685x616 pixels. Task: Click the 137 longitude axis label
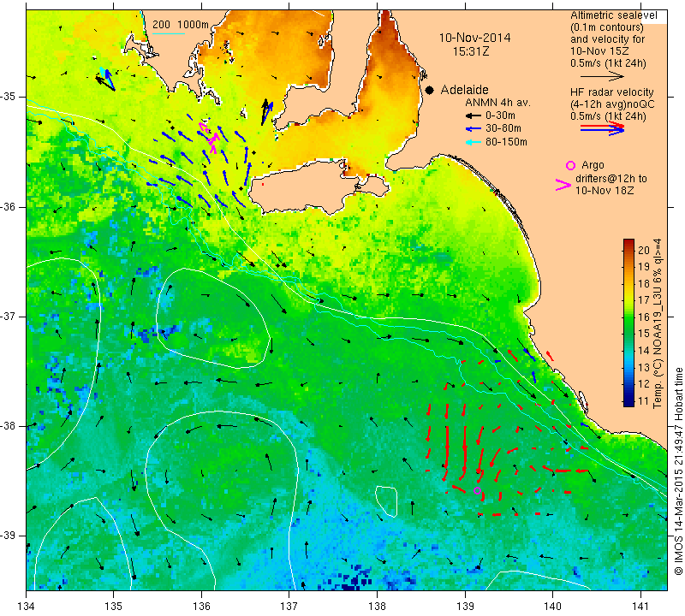coord(289,606)
